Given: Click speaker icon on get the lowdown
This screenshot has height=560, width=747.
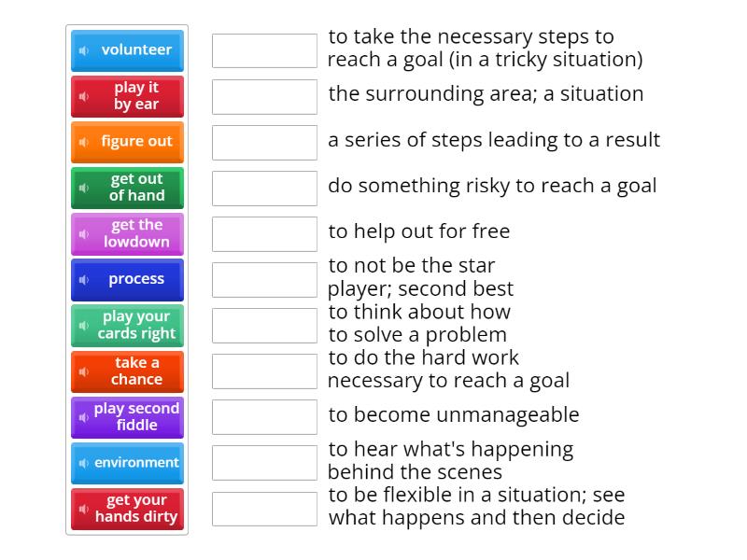Looking at the screenshot, I should [84, 234].
